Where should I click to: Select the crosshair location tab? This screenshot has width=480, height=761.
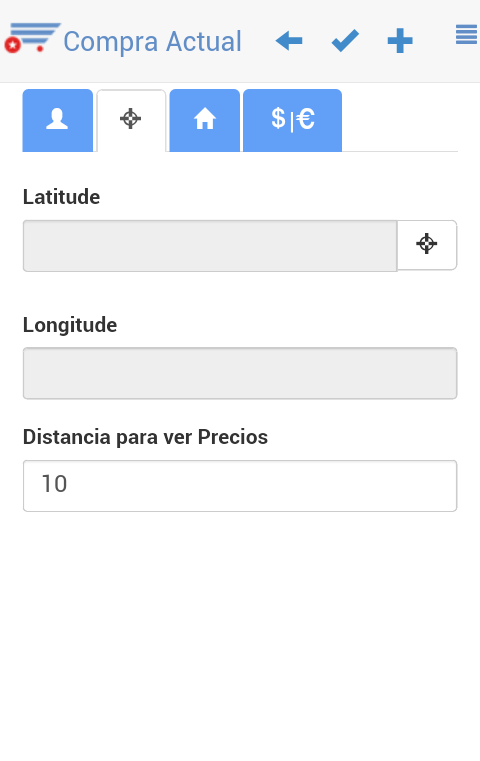pyautogui.click(x=131, y=120)
